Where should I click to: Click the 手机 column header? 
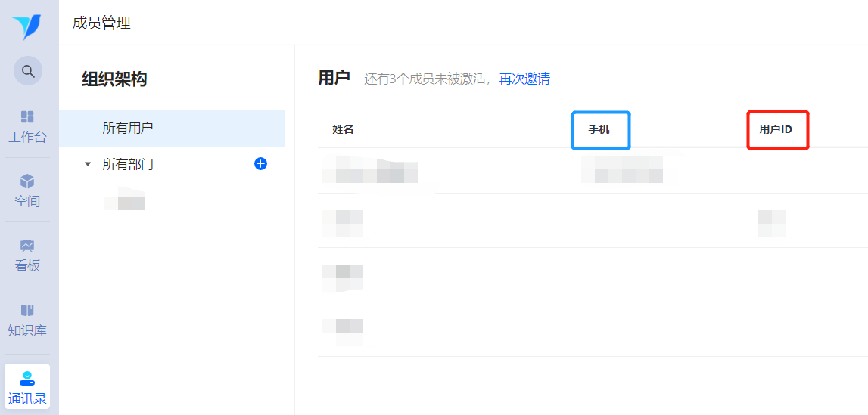(599, 129)
